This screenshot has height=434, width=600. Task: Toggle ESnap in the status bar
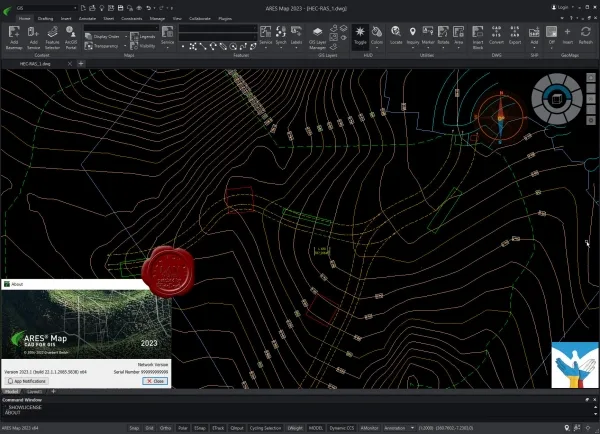pyautogui.click(x=200, y=428)
